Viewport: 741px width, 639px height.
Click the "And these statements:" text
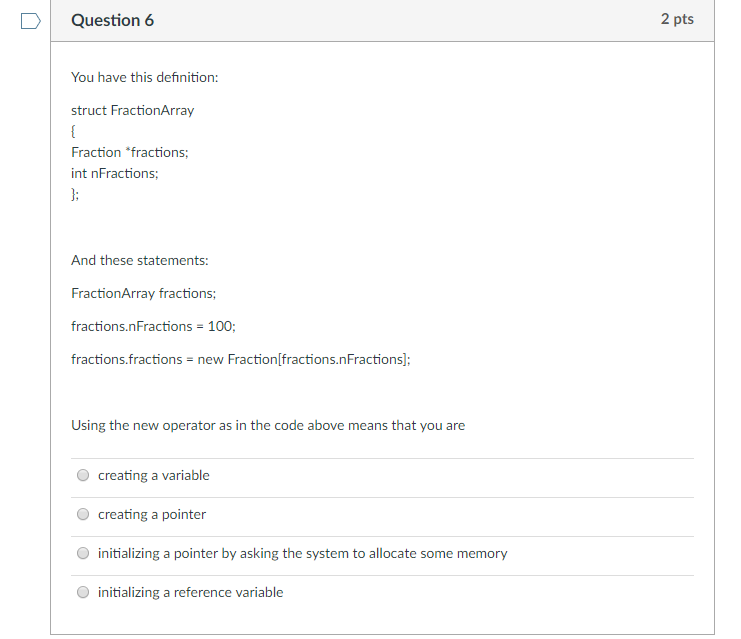(139, 260)
